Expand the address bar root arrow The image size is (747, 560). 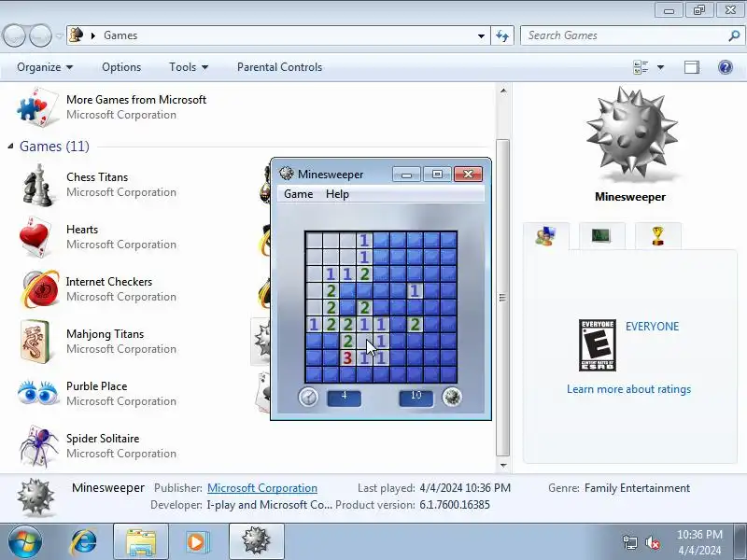(x=93, y=35)
